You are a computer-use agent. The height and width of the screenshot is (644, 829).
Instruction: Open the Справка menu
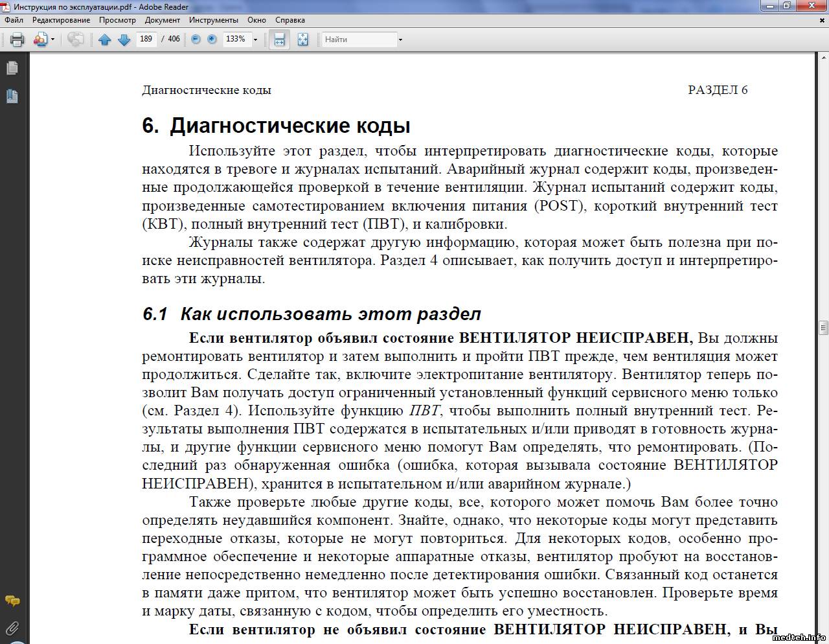click(x=290, y=20)
